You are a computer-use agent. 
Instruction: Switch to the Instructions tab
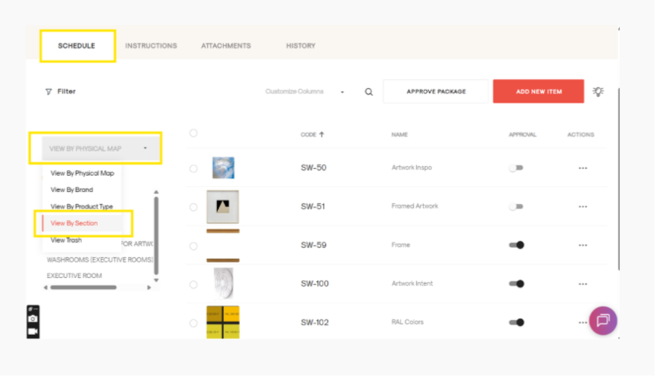tap(151, 46)
